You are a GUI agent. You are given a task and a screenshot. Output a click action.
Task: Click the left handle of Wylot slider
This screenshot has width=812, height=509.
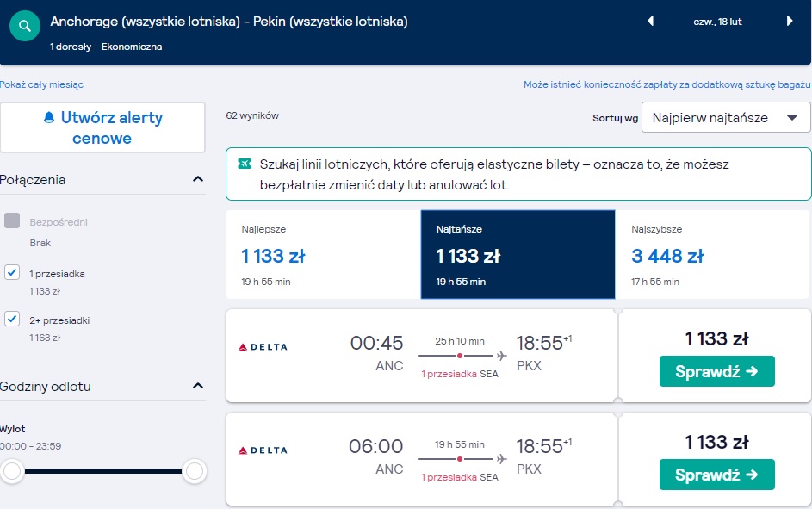coord(12,471)
